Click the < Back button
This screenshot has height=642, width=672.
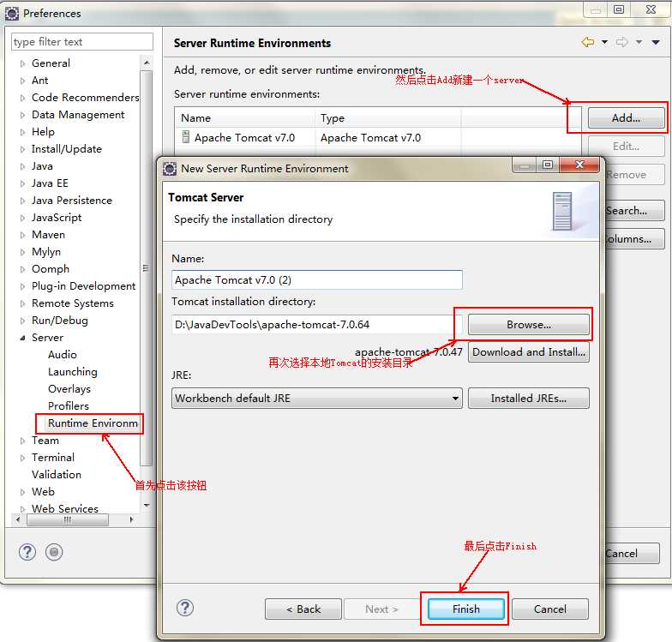coord(303,609)
